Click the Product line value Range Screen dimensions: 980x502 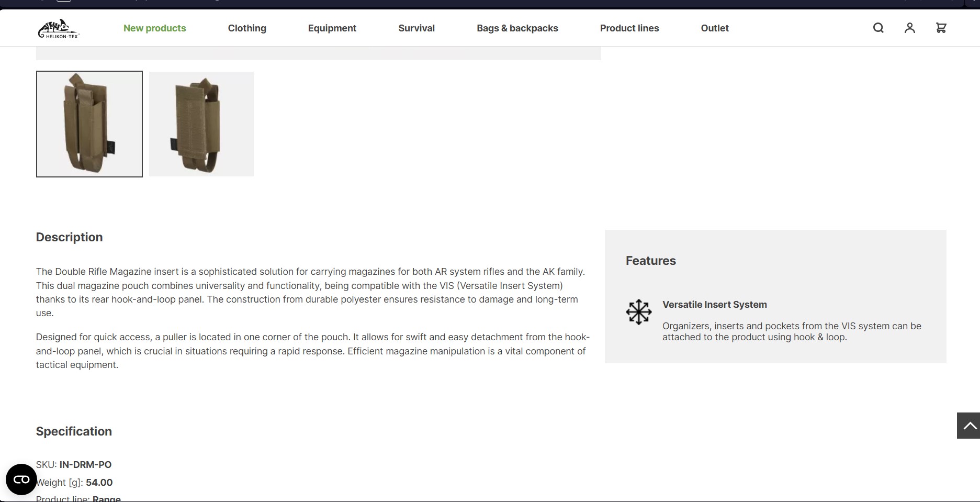point(107,498)
